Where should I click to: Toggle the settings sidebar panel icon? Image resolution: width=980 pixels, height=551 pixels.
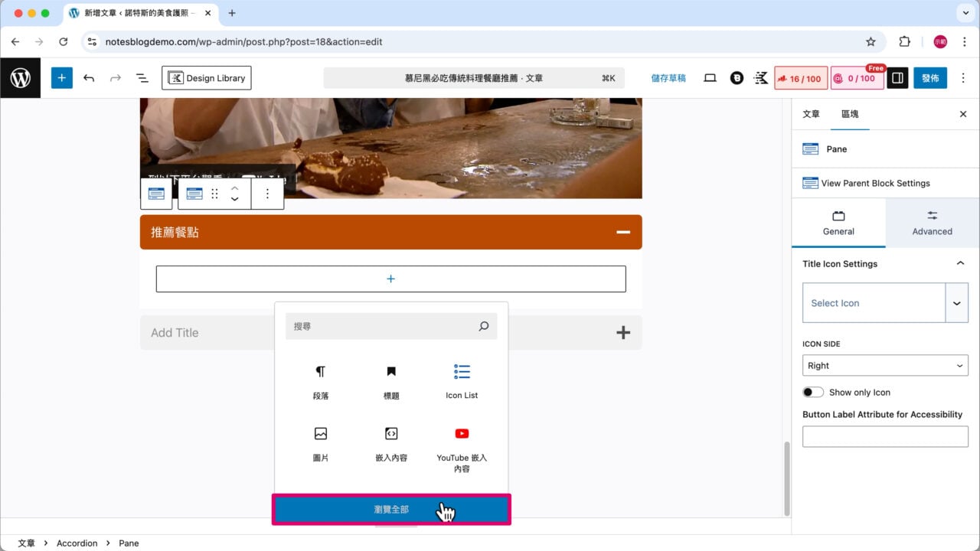coord(897,77)
